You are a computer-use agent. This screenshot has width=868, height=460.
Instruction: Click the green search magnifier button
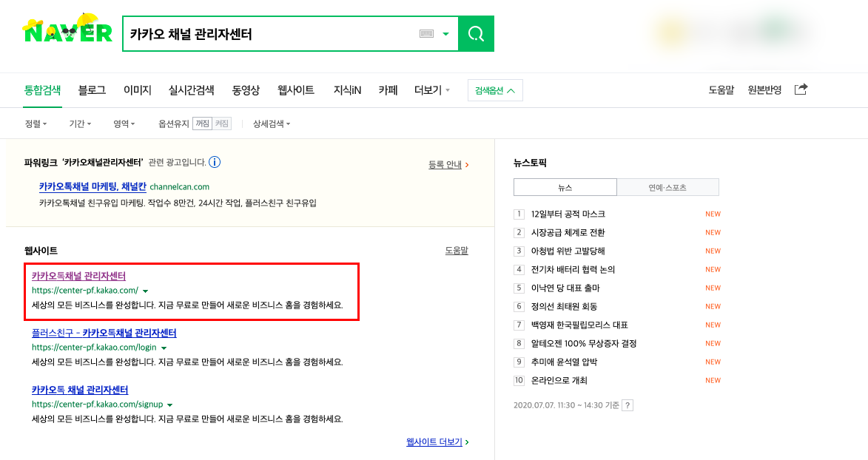click(476, 34)
